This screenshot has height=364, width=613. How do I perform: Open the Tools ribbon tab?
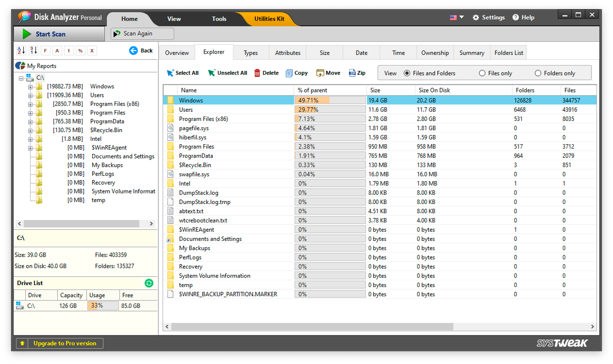pos(219,19)
